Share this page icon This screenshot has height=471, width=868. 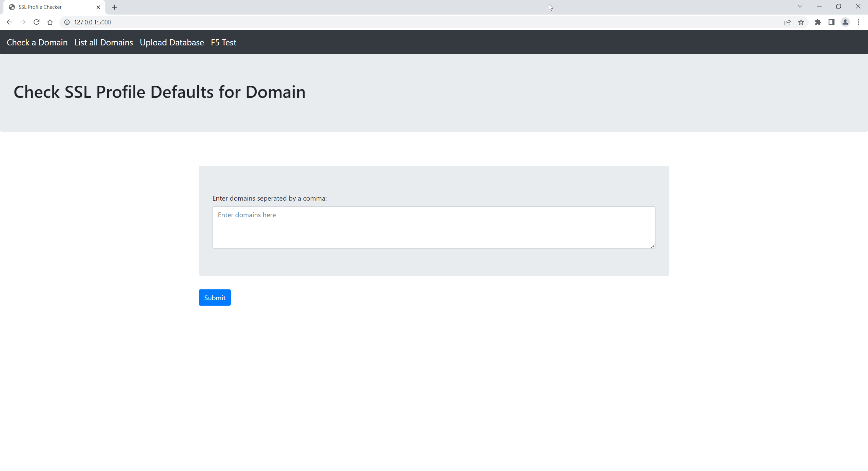[x=787, y=22]
